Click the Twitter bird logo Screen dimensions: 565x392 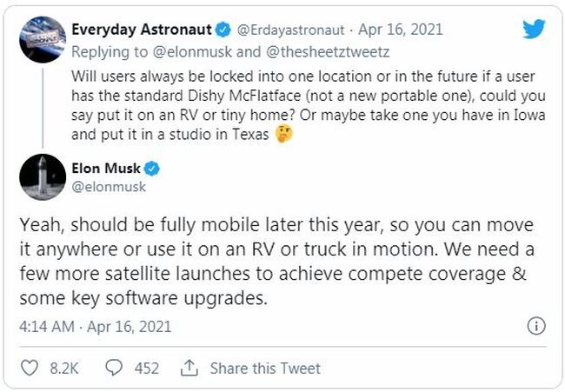tap(534, 29)
